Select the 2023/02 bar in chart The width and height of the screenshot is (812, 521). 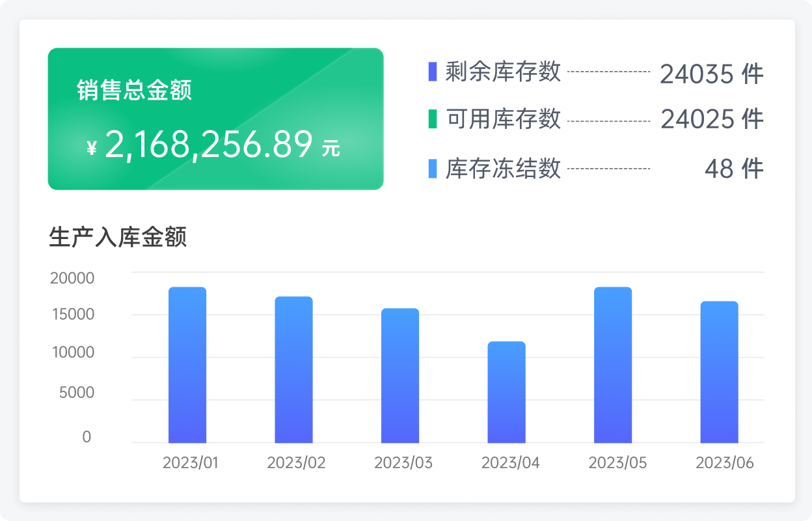coord(293,370)
